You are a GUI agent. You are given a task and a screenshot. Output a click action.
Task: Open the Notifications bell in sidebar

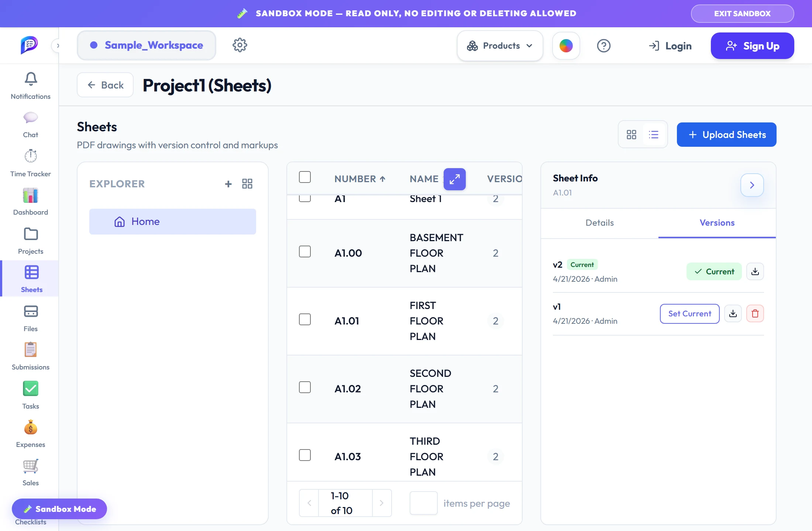click(x=31, y=86)
